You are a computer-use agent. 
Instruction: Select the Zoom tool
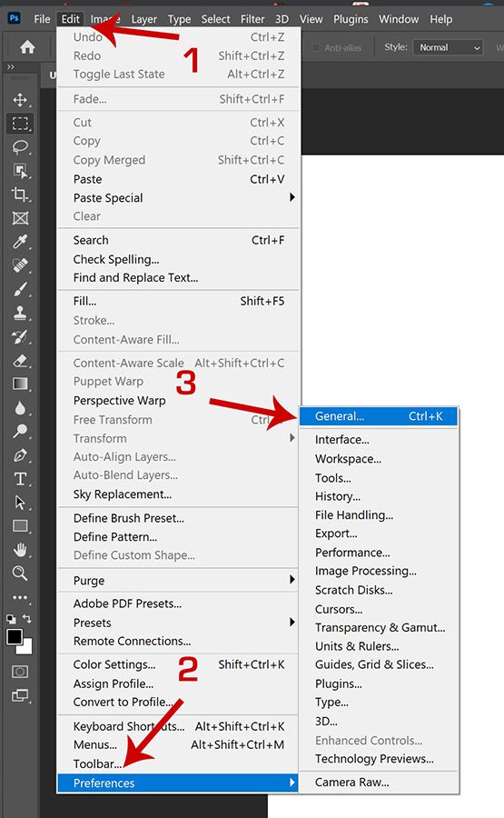click(20, 574)
